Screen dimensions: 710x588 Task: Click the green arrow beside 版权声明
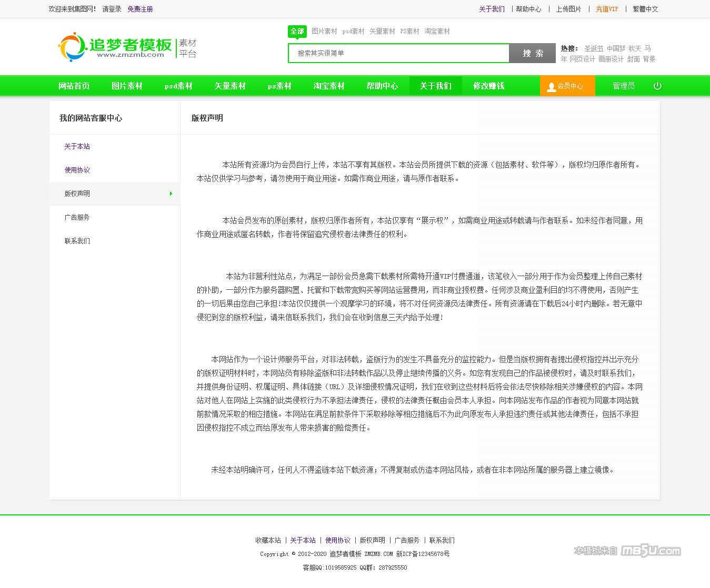(x=171, y=194)
